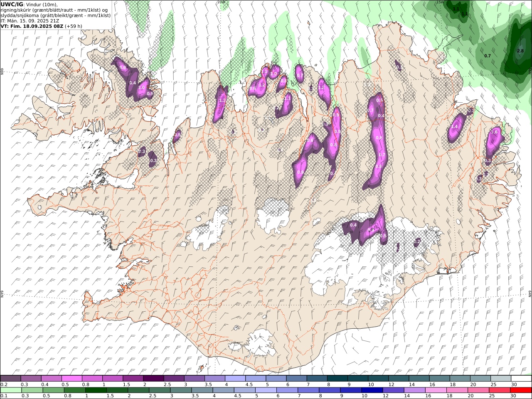This screenshot has height=399, width=532.
Task: Click the darkest green 1 swatch, lower legend
Action: 96,390
